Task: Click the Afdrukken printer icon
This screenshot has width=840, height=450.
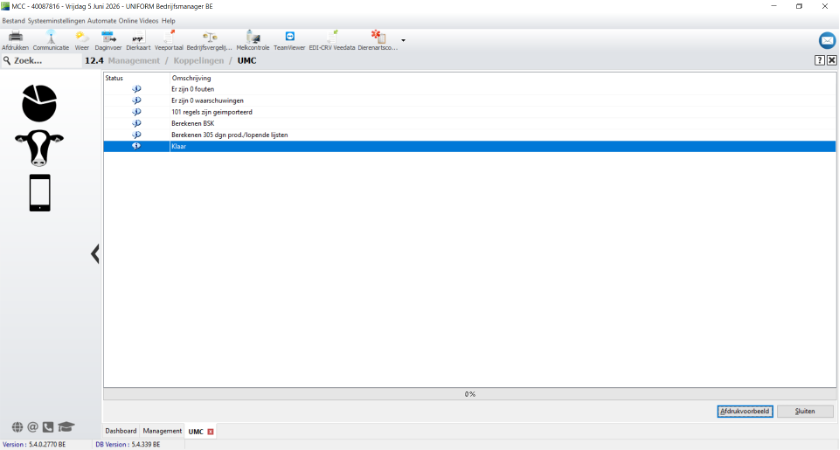Action: 16,37
